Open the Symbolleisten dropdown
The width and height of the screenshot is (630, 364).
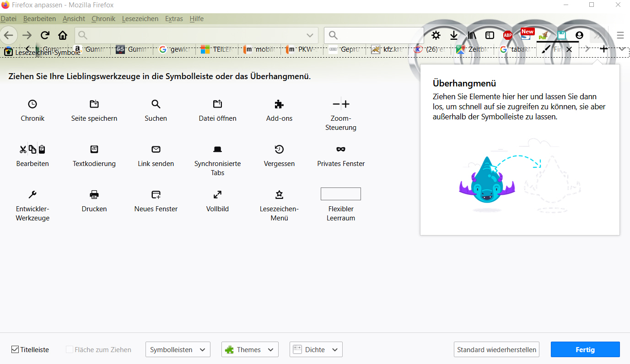[x=178, y=350]
